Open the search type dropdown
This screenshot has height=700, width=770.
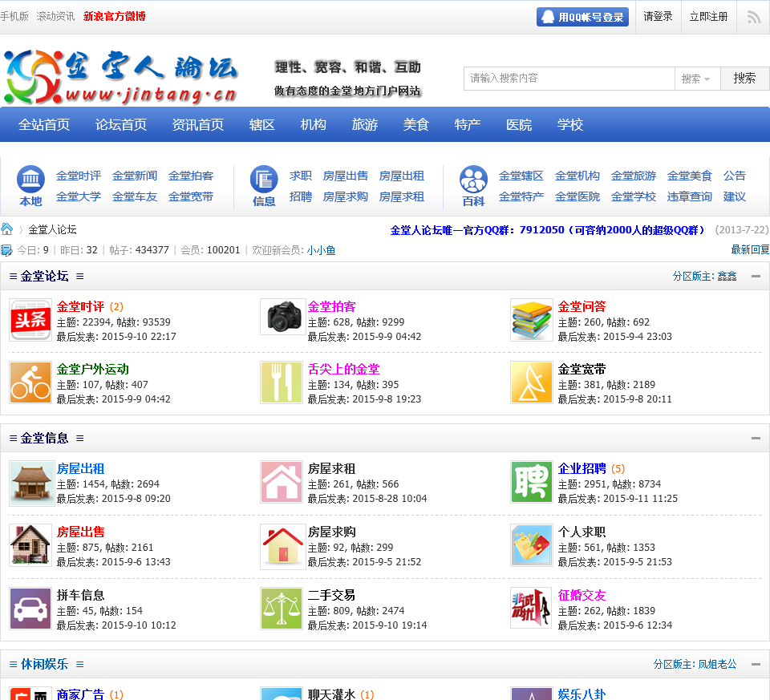click(x=697, y=79)
